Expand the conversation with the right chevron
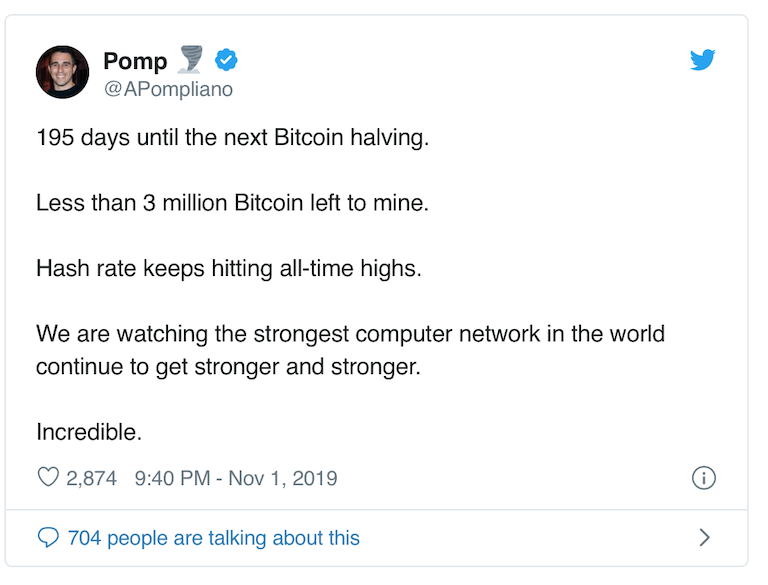The width and height of the screenshot is (768, 585). click(704, 537)
